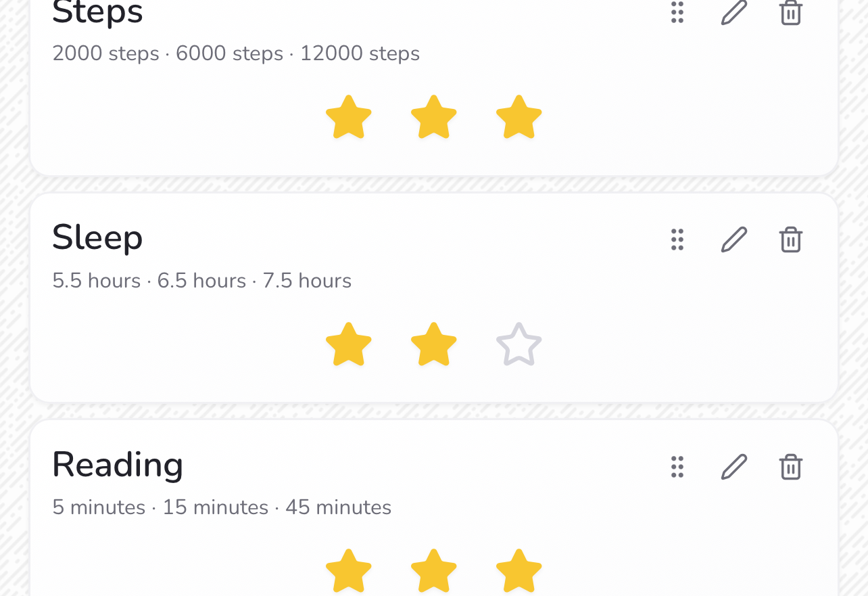Delete the Sleep habit with the trash icon

791,239
